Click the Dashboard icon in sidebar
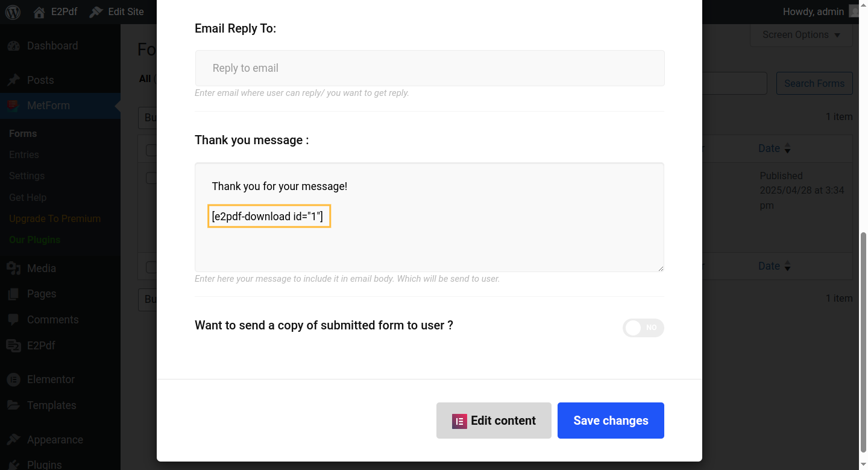Viewport: 868px width, 470px height. [13, 46]
